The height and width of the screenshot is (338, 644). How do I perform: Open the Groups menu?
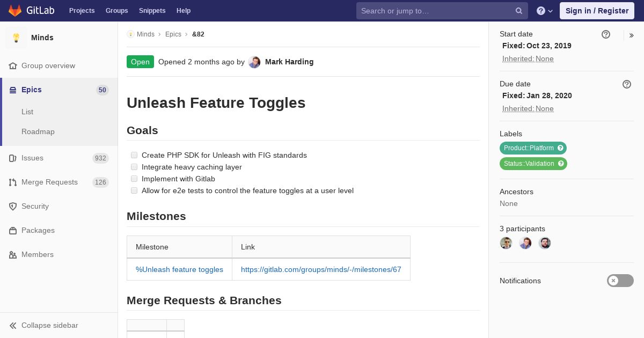coord(116,11)
